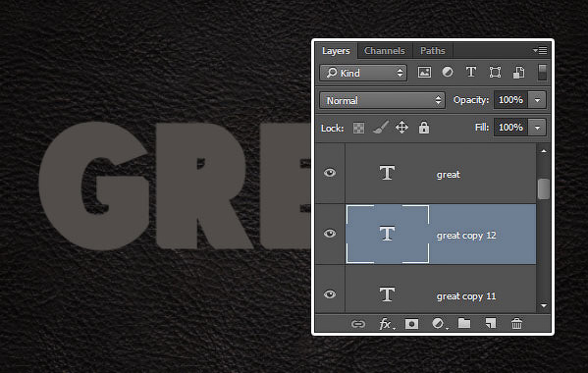Toggle visibility of great copy 11

330,294
